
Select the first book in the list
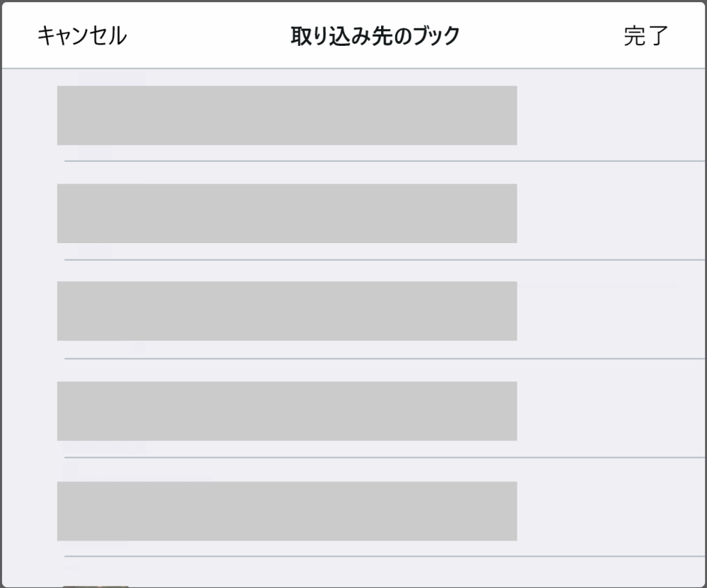(286, 115)
